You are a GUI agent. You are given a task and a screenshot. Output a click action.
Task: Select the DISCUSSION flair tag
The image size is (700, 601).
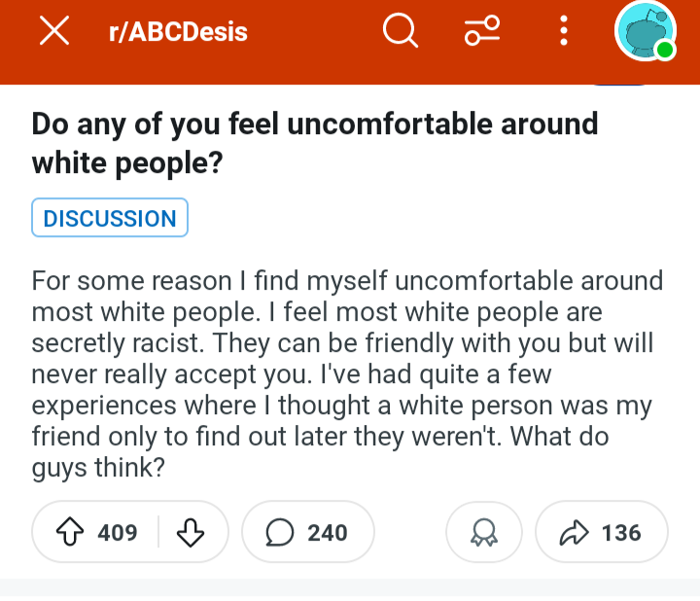[x=110, y=219]
